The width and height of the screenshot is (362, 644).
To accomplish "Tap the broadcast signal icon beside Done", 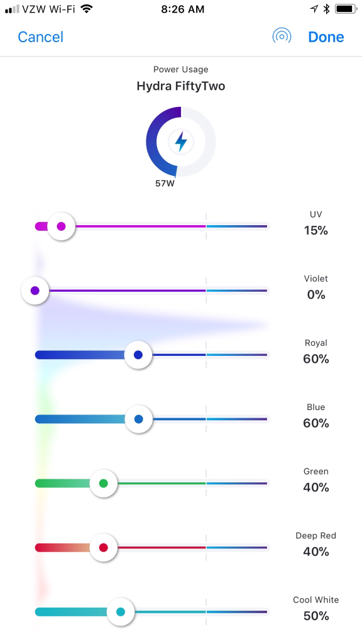I will point(282,36).
